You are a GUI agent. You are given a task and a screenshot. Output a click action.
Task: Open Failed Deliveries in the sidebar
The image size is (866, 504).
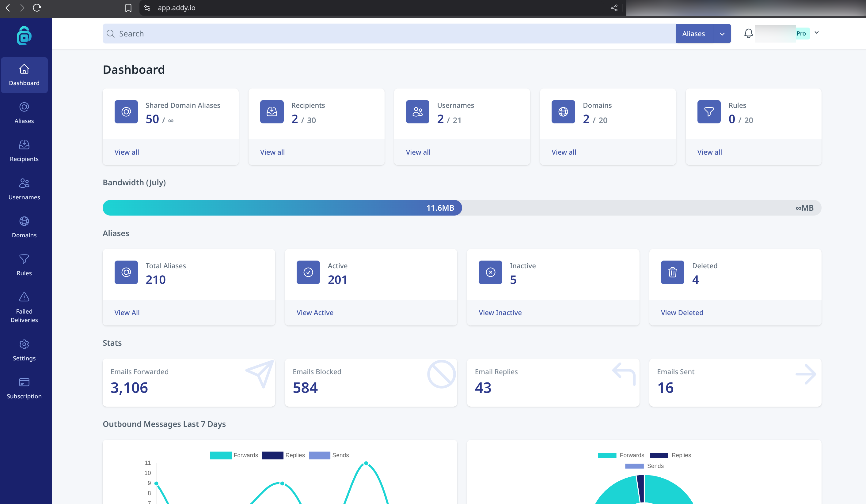[24, 307]
